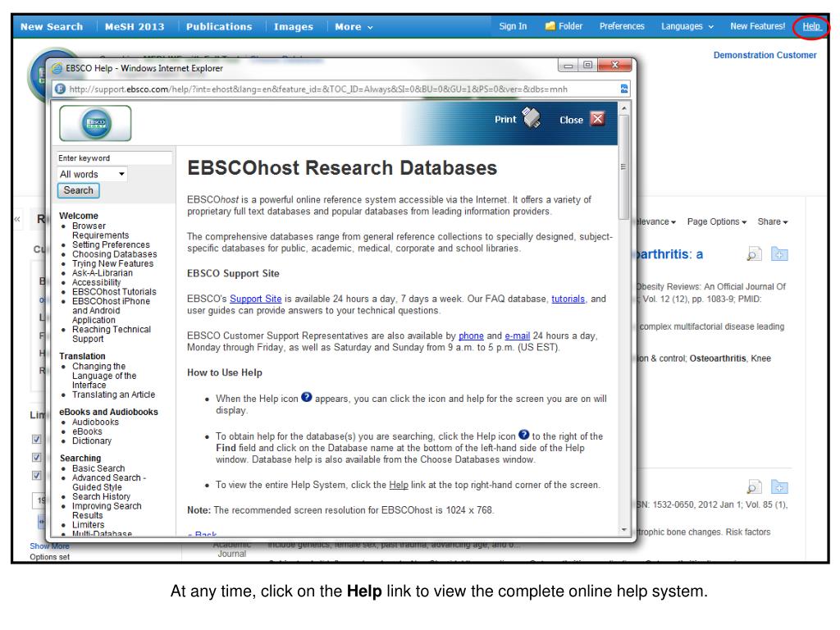Click preview magnifier icon beside arthritis title
Viewport: 840px width, 630px height.
click(755, 254)
